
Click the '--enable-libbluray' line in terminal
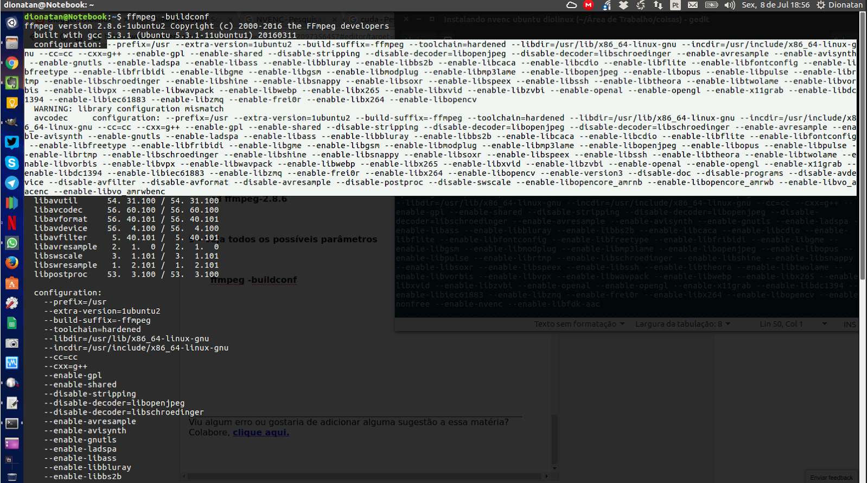pyautogui.click(x=87, y=467)
